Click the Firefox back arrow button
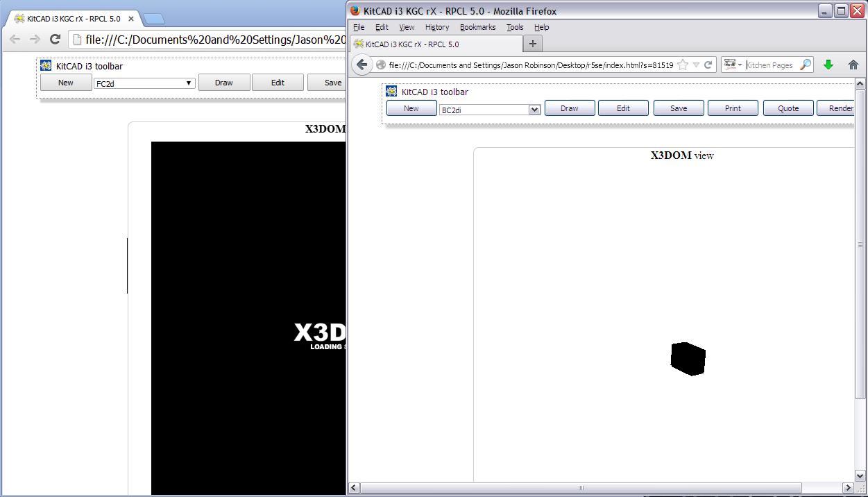This screenshot has height=497, width=868. coord(361,65)
